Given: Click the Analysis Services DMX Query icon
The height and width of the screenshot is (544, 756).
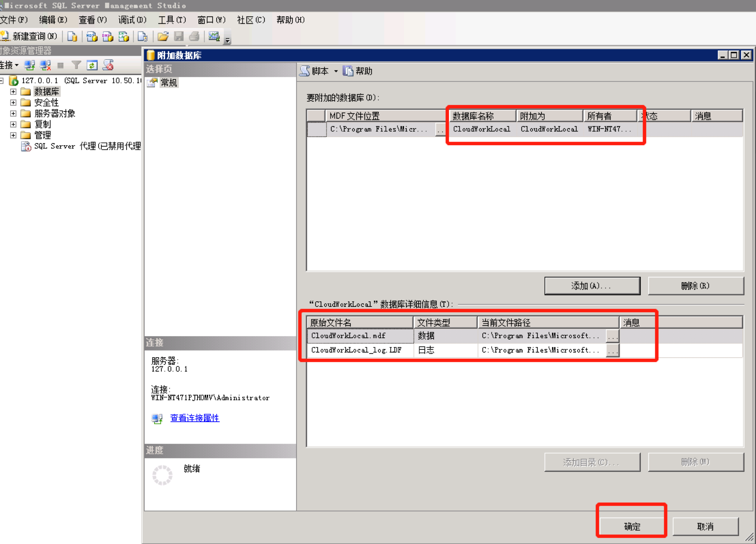Looking at the screenshot, I should point(108,36).
